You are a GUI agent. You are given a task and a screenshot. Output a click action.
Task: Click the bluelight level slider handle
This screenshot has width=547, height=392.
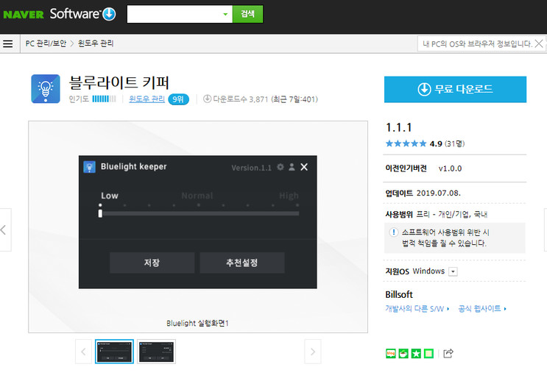pos(100,213)
